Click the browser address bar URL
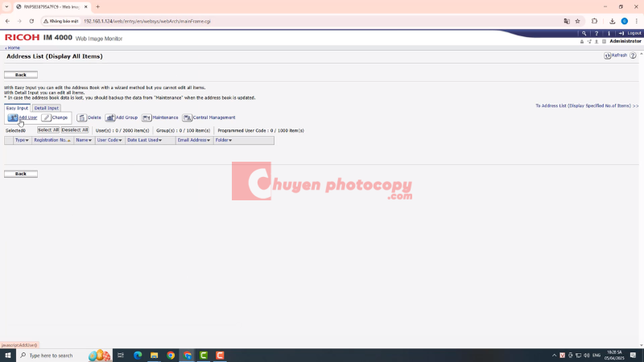This screenshot has height=362, width=644. click(147, 22)
